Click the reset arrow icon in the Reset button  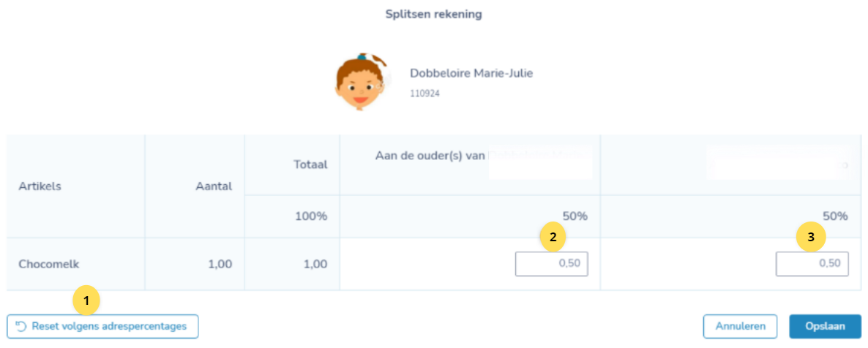[x=21, y=326]
